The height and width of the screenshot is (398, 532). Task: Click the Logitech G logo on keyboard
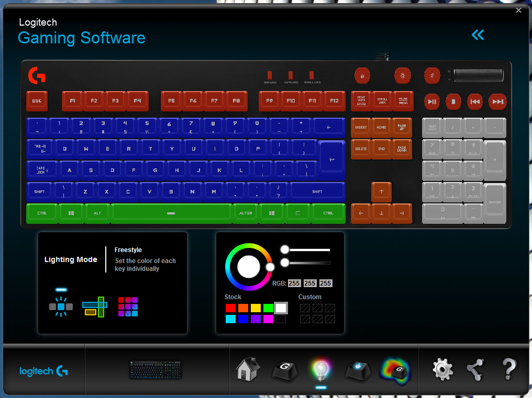(x=37, y=75)
